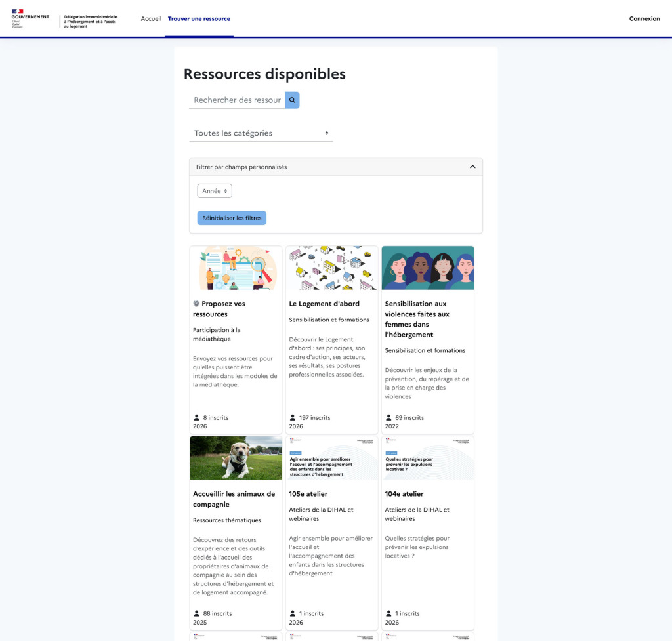Click the '197 inscrits' text
This screenshot has width=672, height=641.
pos(314,417)
